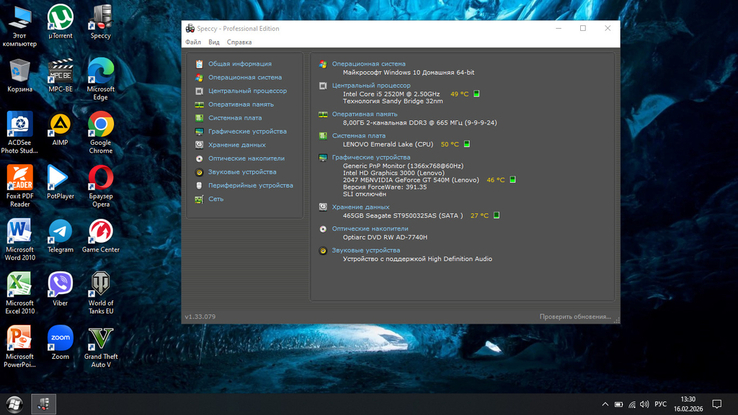Screen dimensions: 738x415
Task: Open MPC-BE desktop shortcut
Action: (60, 75)
